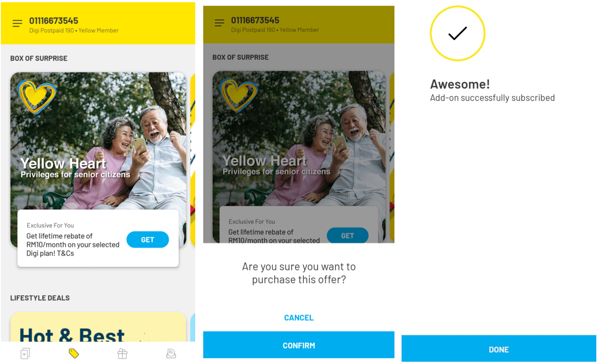Cancel the purchase confirmation
Image resolution: width=599 pixels, height=364 pixels.
(x=299, y=318)
